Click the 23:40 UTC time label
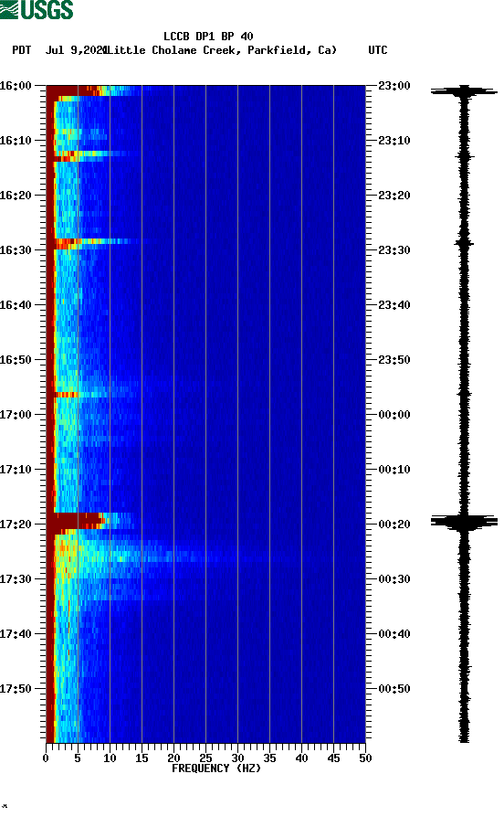Image resolution: width=504 pixels, height=816 pixels. pos(394,305)
